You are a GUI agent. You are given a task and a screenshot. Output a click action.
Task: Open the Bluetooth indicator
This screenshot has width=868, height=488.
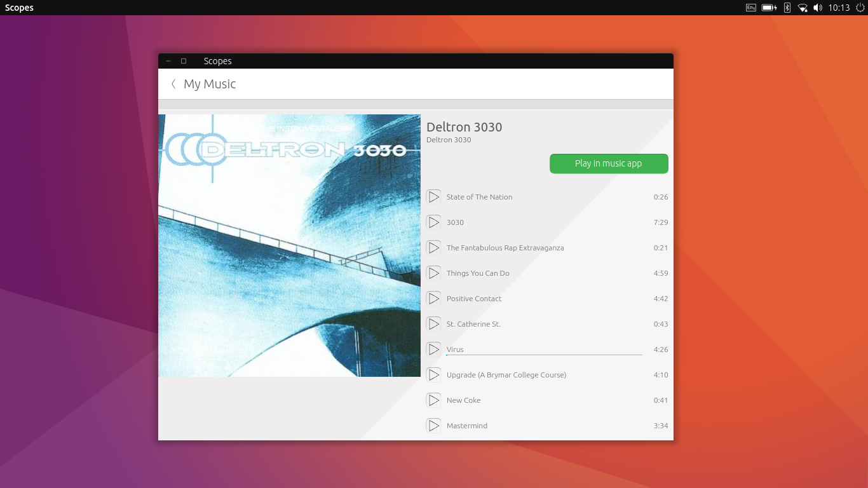pos(787,8)
